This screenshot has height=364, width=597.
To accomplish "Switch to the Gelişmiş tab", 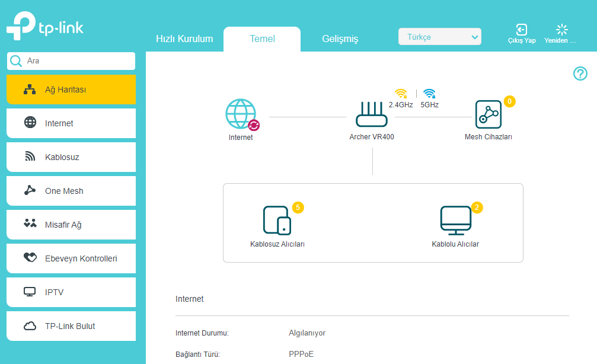I will [340, 39].
